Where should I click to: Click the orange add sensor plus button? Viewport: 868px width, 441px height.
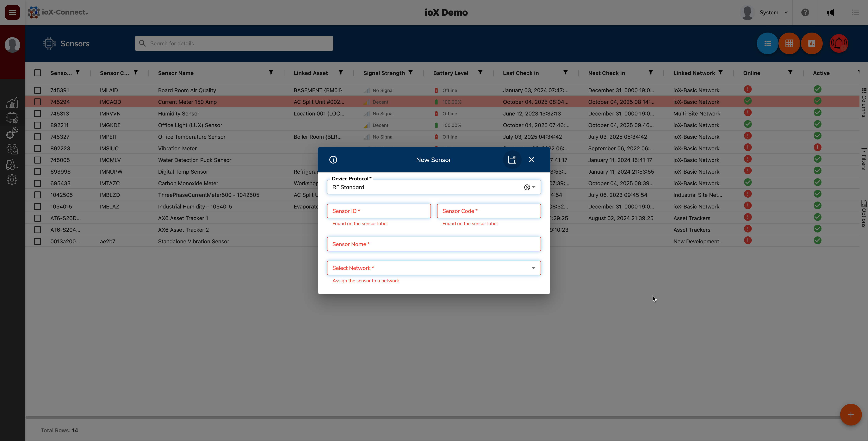pos(851,415)
